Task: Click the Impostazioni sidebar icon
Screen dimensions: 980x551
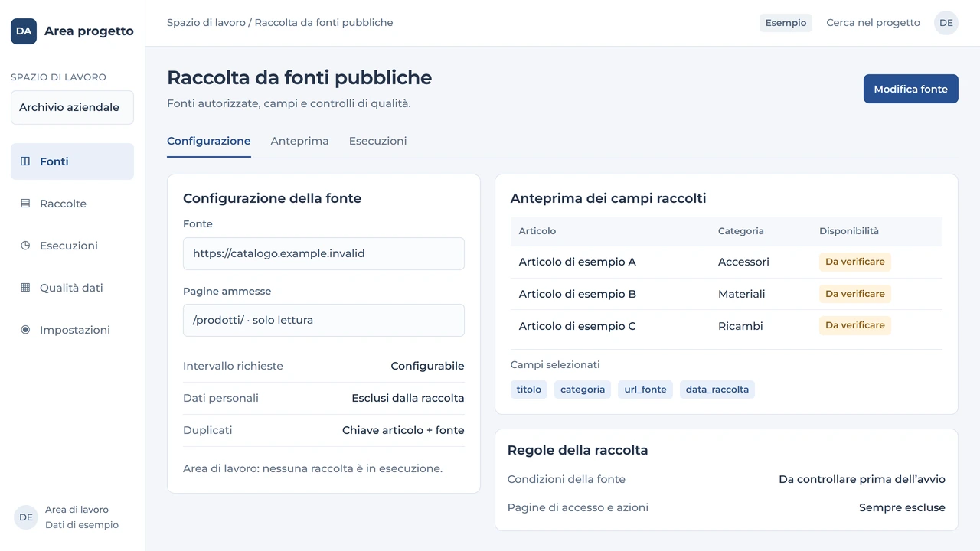Action: tap(25, 330)
